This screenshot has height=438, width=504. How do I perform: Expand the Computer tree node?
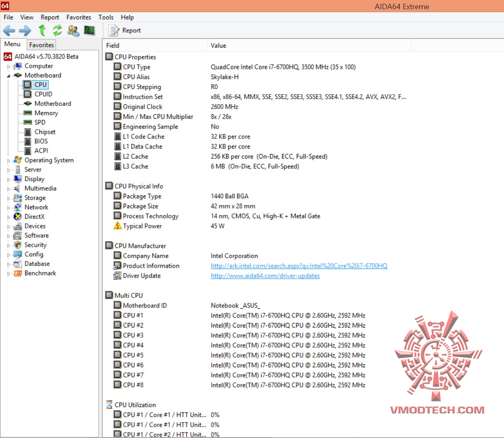click(x=8, y=67)
